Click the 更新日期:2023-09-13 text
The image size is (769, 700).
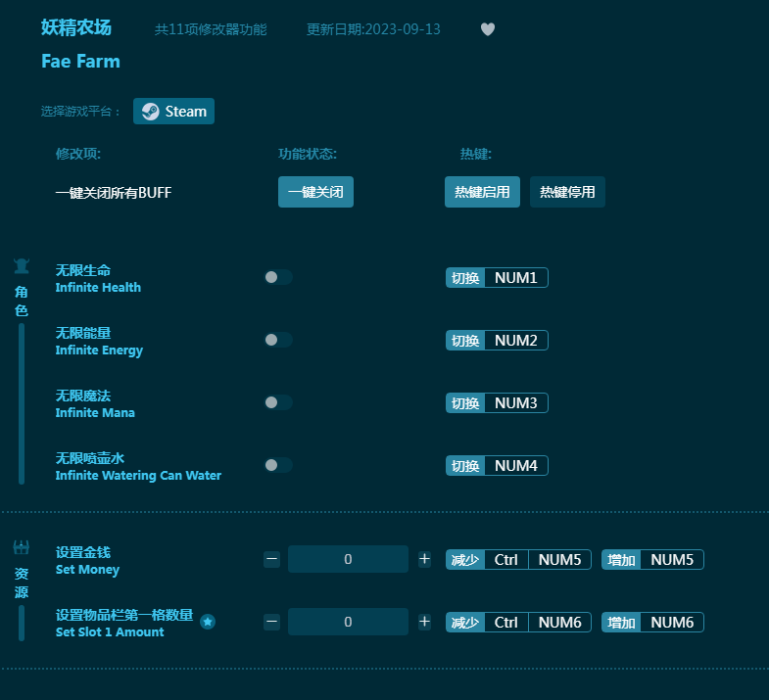[373, 29]
